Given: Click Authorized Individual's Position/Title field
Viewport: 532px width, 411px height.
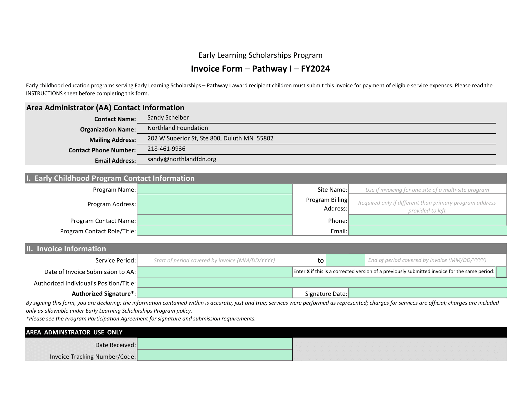Looking at the screenshot, I should [322, 282].
